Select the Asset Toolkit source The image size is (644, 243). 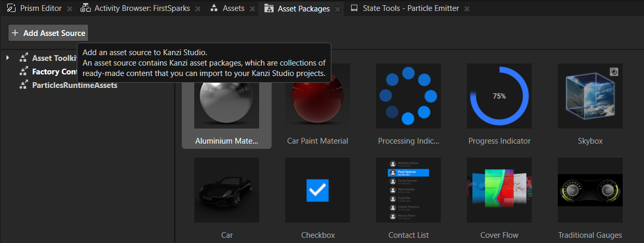click(x=55, y=58)
